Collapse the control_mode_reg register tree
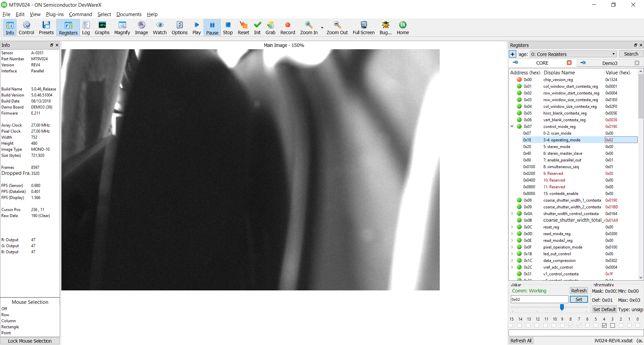This screenshot has width=644, height=345. pos(512,126)
